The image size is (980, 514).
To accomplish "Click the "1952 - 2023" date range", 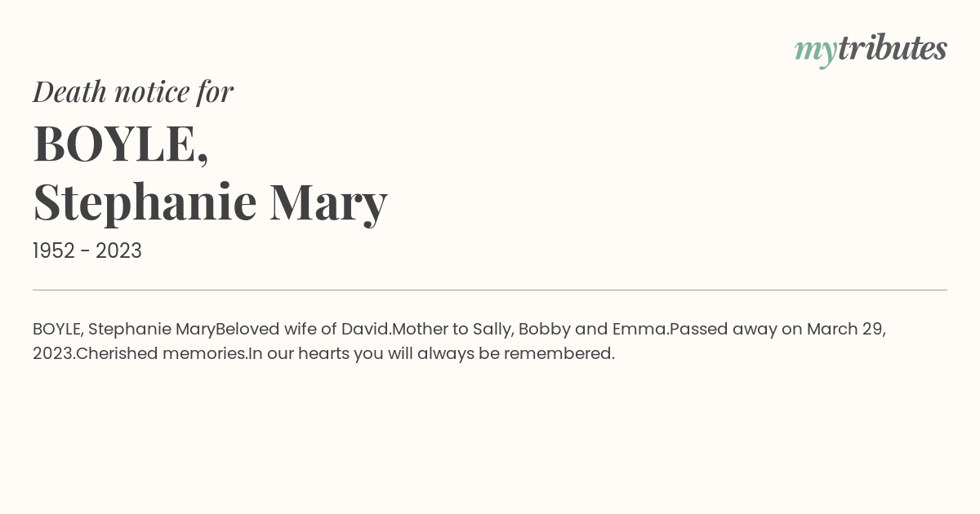I will click(x=87, y=251).
